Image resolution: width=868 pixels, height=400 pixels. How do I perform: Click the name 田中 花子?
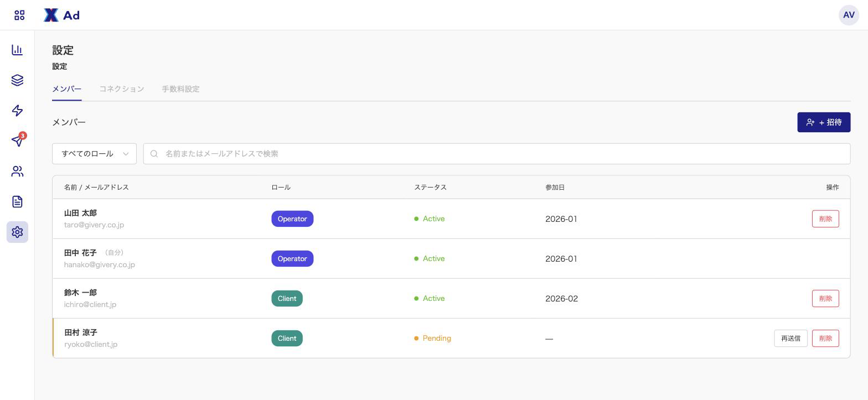pyautogui.click(x=80, y=253)
